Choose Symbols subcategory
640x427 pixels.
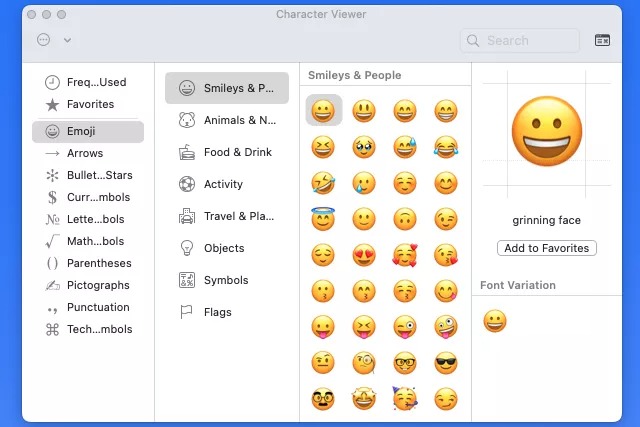(227, 280)
